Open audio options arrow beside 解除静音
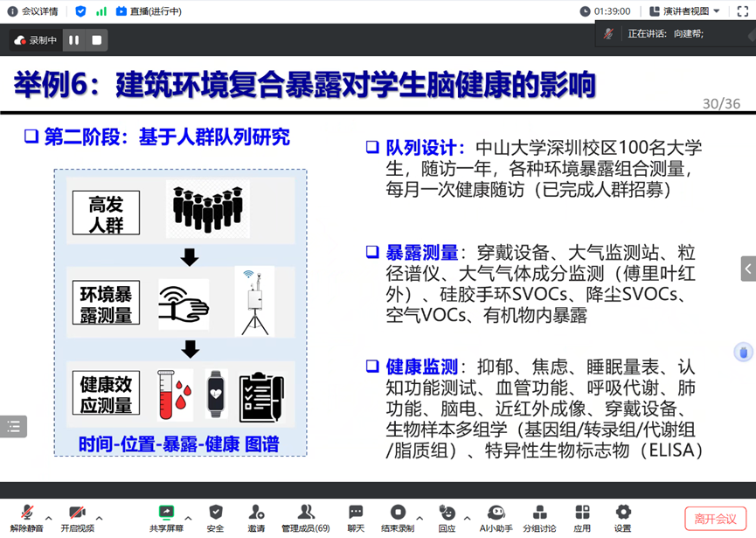The image size is (756, 538). 49,517
